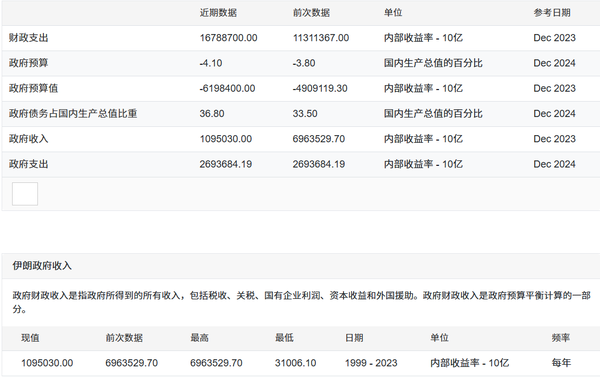Select 6963529.70 in the 政府收入 row
The image size is (600, 379).
tap(319, 139)
